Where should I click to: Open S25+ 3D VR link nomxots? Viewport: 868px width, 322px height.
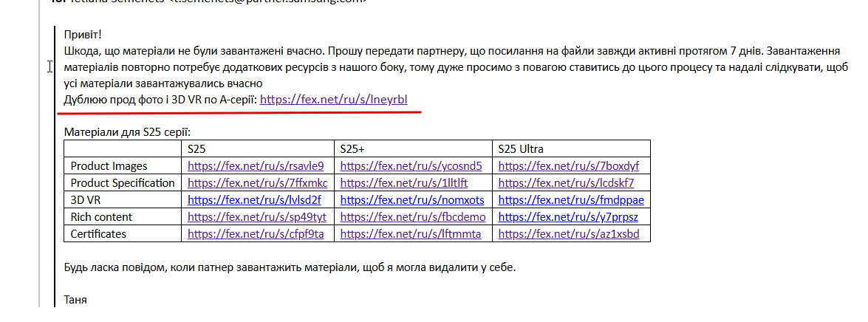tap(412, 199)
